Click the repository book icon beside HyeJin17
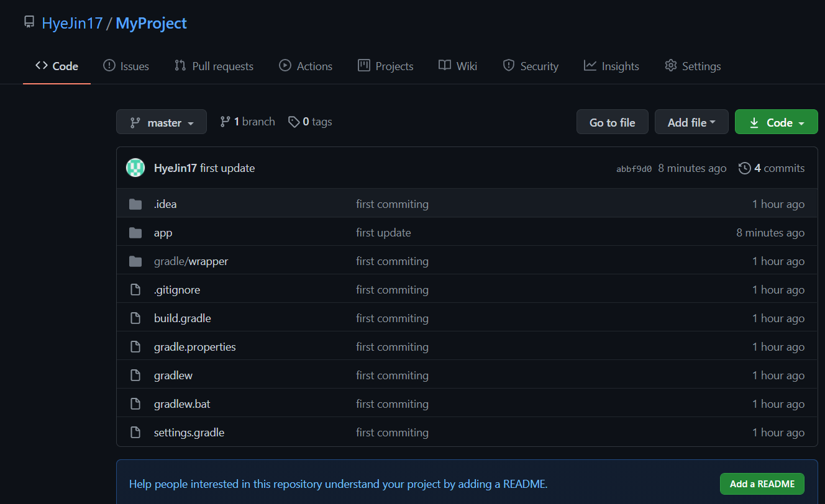 coord(29,22)
